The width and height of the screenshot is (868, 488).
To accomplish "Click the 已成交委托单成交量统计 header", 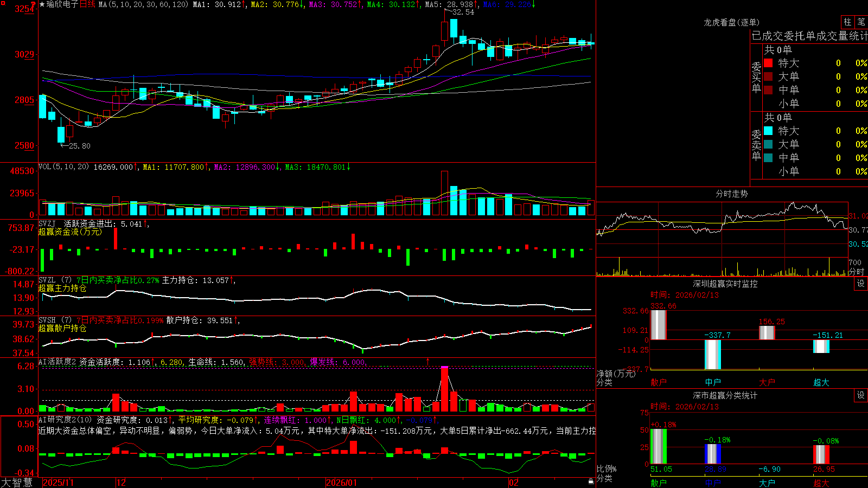I will tap(809, 36).
